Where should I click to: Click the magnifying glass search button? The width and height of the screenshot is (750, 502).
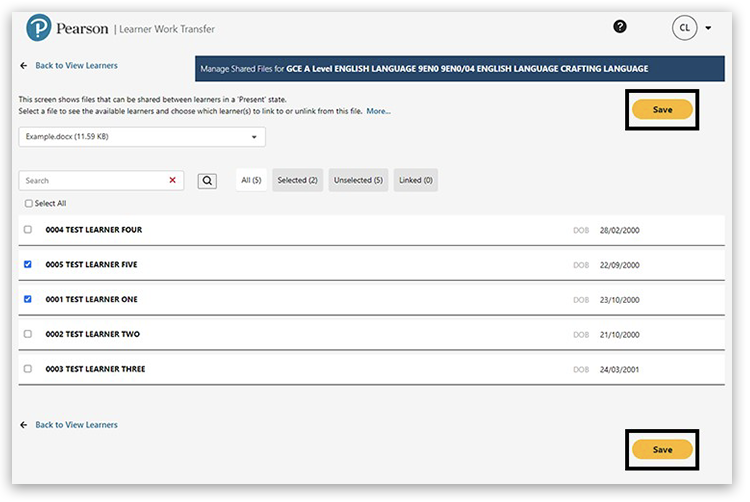point(206,181)
